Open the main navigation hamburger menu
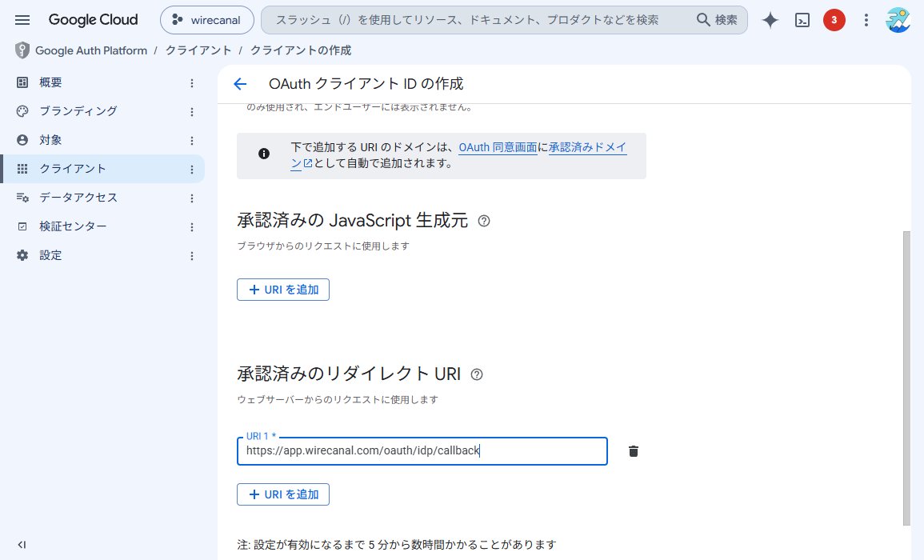The height and width of the screenshot is (560, 924). coord(22,20)
